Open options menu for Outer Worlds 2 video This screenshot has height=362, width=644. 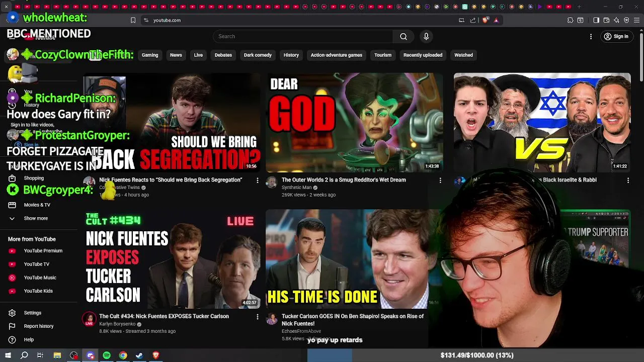[440, 180]
